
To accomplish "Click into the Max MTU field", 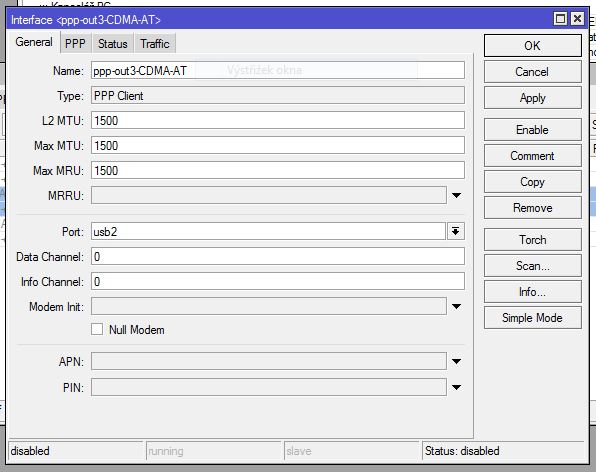I will coord(277,145).
